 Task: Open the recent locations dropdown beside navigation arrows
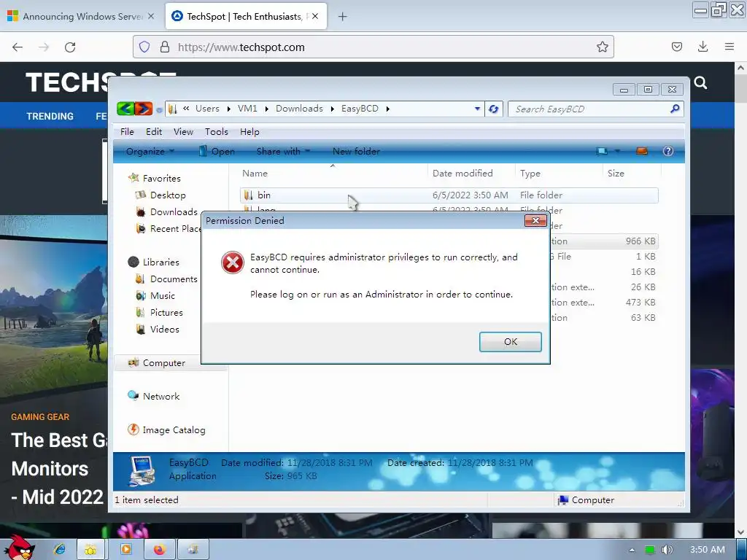tap(159, 110)
